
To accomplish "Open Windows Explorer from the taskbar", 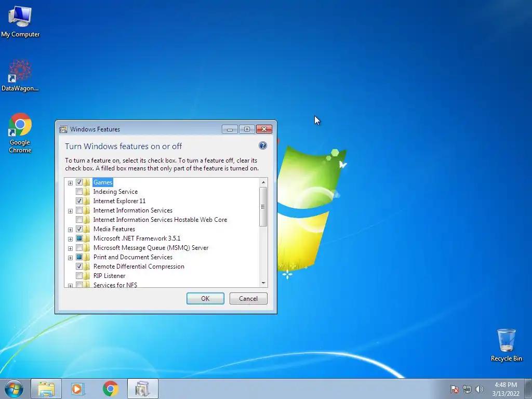I will point(46,389).
